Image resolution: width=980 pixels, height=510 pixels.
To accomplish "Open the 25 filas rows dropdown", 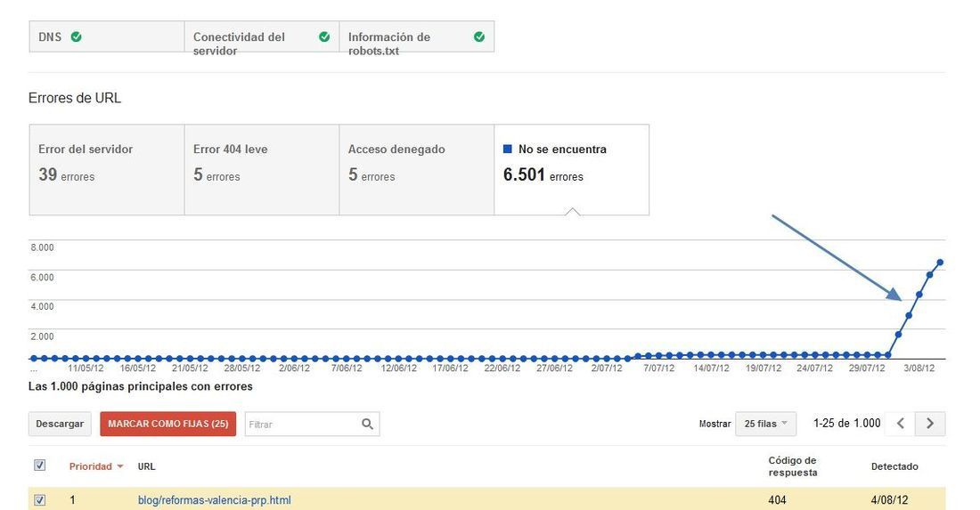I will click(765, 424).
